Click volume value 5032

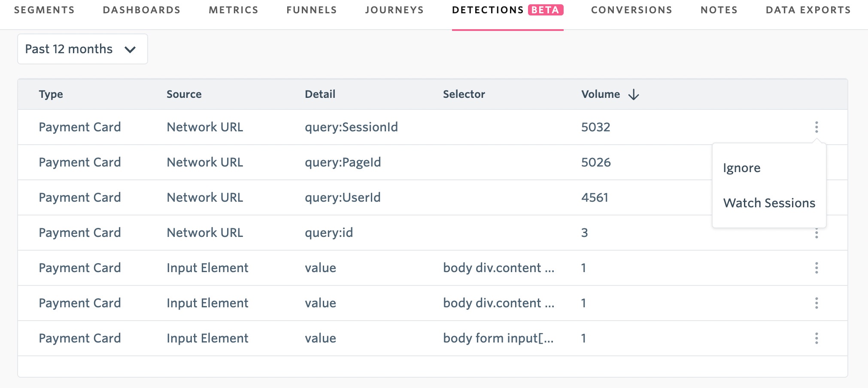[x=595, y=127]
